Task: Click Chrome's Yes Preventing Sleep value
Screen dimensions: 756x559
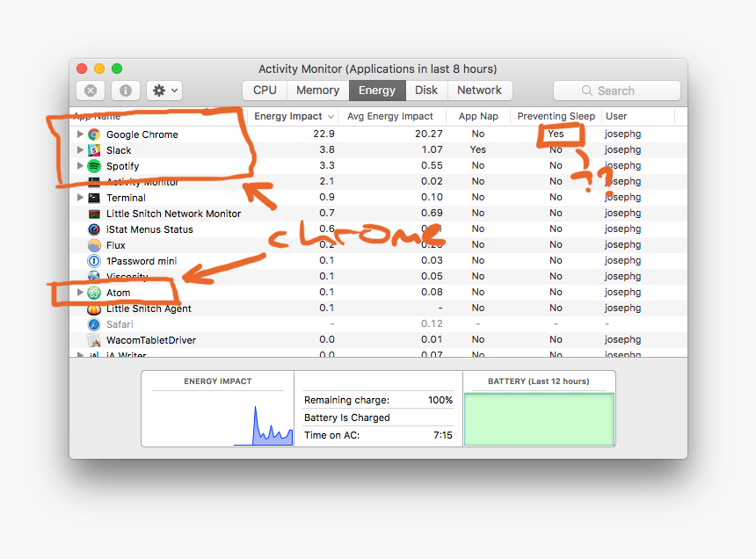Action: (556, 134)
